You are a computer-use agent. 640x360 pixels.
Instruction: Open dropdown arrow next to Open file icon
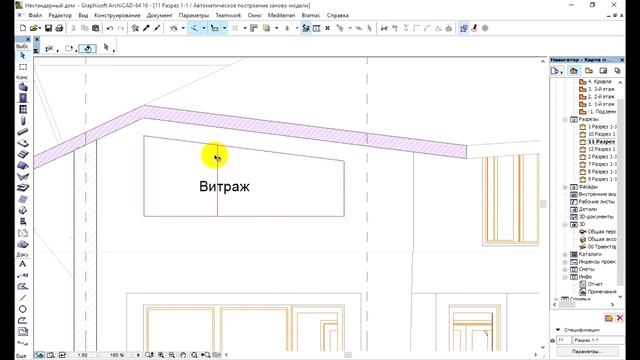tap(40, 28)
